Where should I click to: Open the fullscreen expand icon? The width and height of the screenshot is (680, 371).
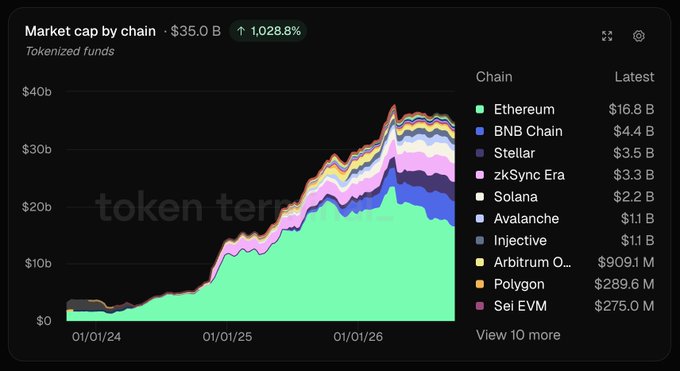click(607, 36)
